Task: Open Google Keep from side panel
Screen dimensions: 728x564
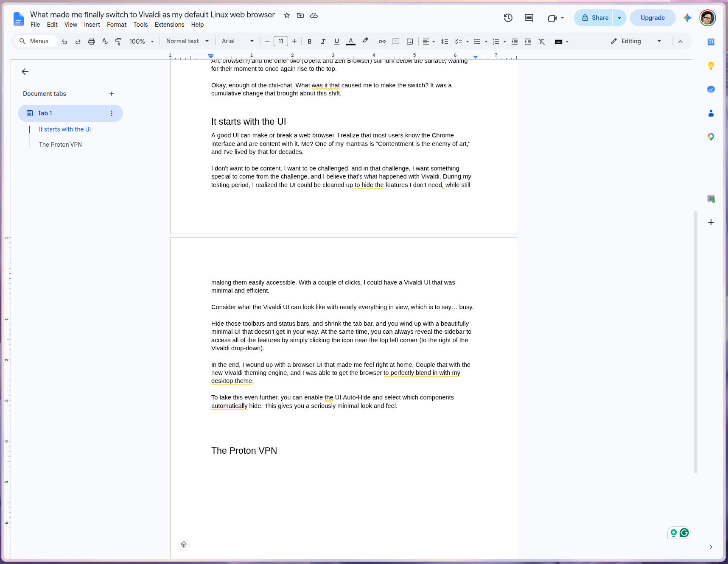Action: 711,66
